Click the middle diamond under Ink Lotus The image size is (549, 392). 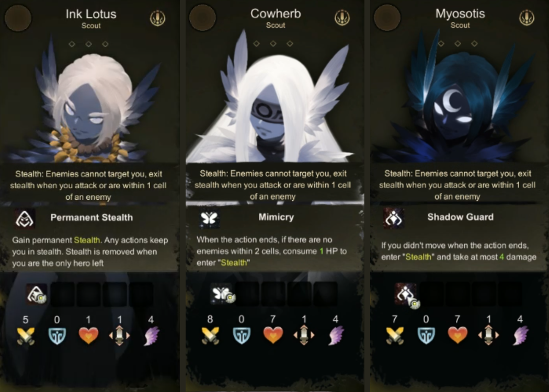[88, 44]
